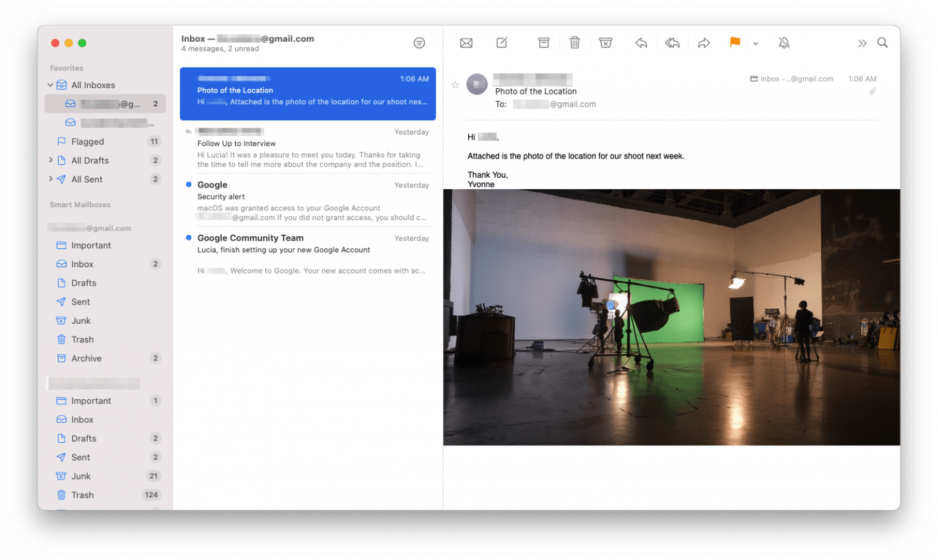
Task: Click Smart Mailboxes section header
Action: pyautogui.click(x=81, y=205)
